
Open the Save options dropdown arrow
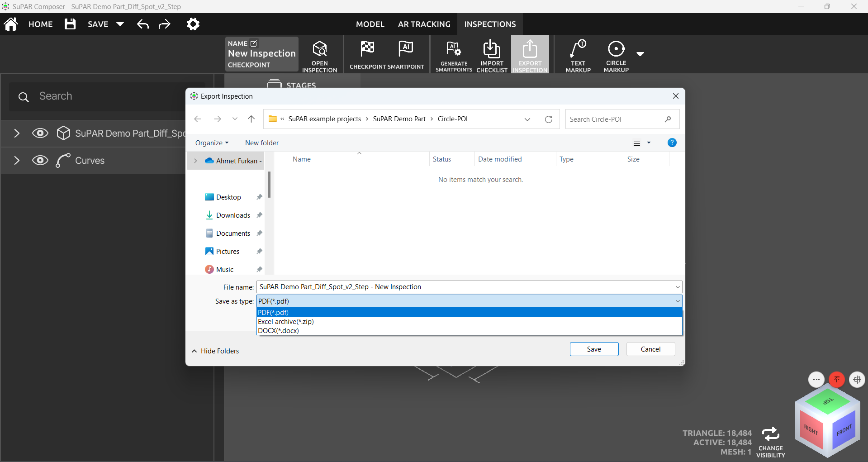click(120, 24)
